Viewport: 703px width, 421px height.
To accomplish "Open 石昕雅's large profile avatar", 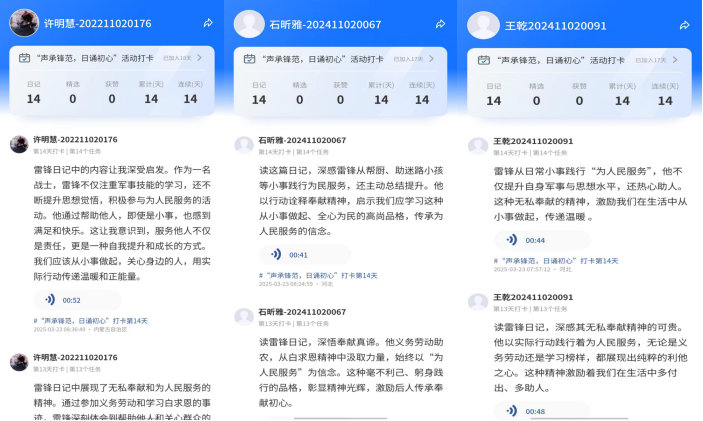I will pyautogui.click(x=249, y=24).
